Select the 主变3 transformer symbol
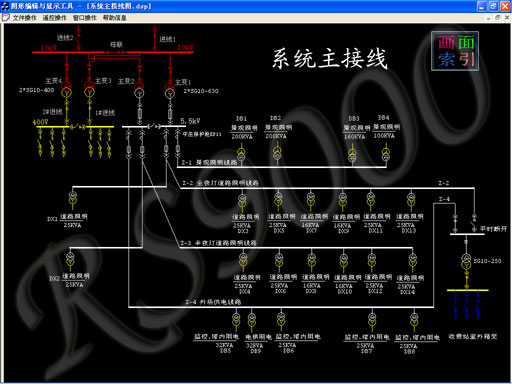This screenshot has width=512, height=384. click(89, 89)
